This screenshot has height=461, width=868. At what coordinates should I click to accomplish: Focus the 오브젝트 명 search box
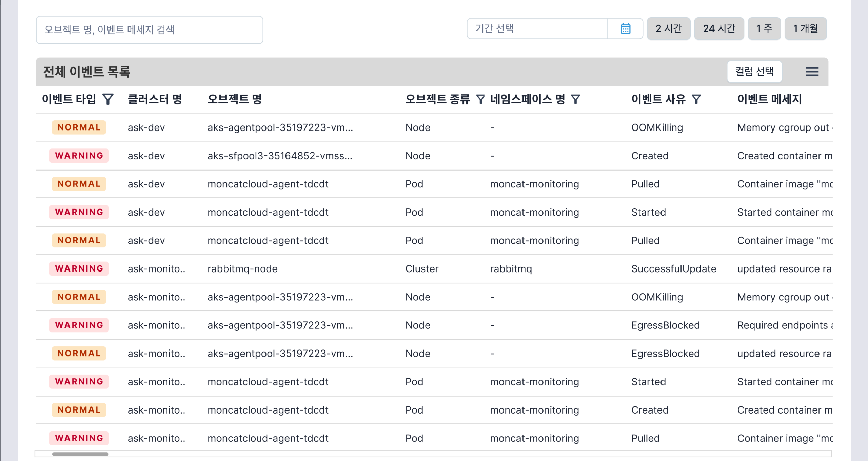click(149, 30)
